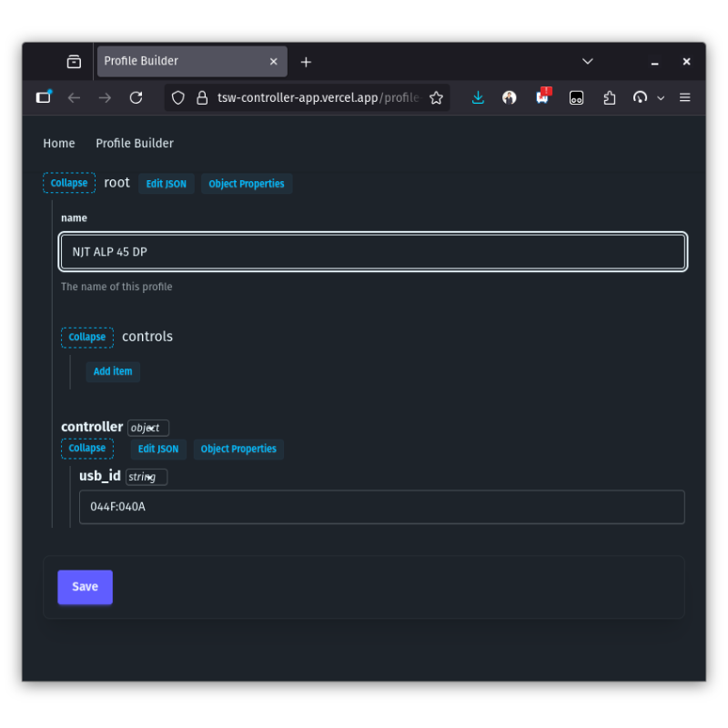Reload the current page

pyautogui.click(x=136, y=97)
